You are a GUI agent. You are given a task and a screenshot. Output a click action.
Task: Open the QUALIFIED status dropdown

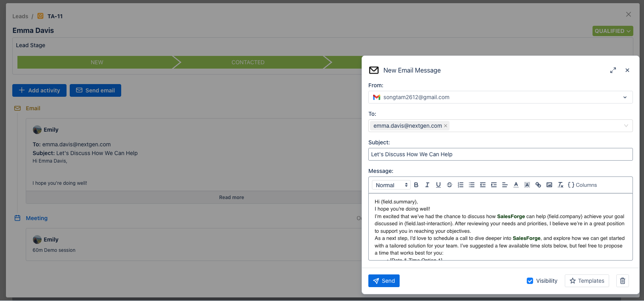point(612,31)
